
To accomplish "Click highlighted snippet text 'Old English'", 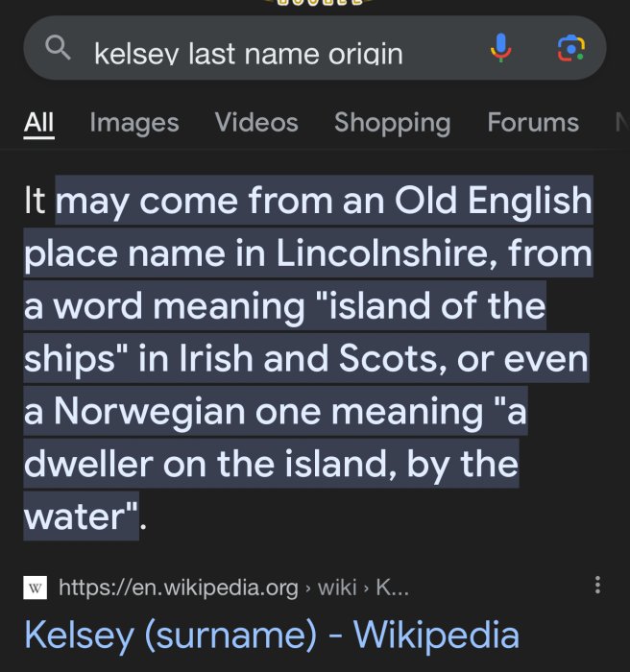I will pos(494,200).
